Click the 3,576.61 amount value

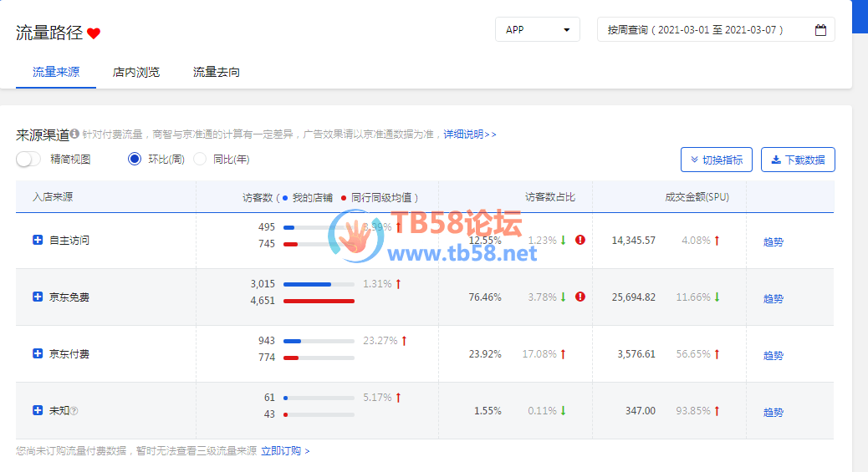point(636,353)
